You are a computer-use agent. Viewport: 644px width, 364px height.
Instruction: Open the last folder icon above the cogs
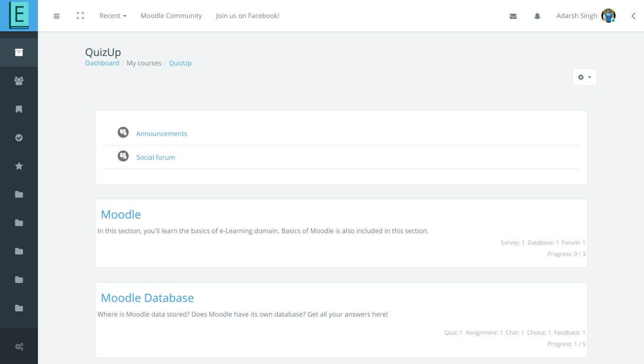pos(19,308)
